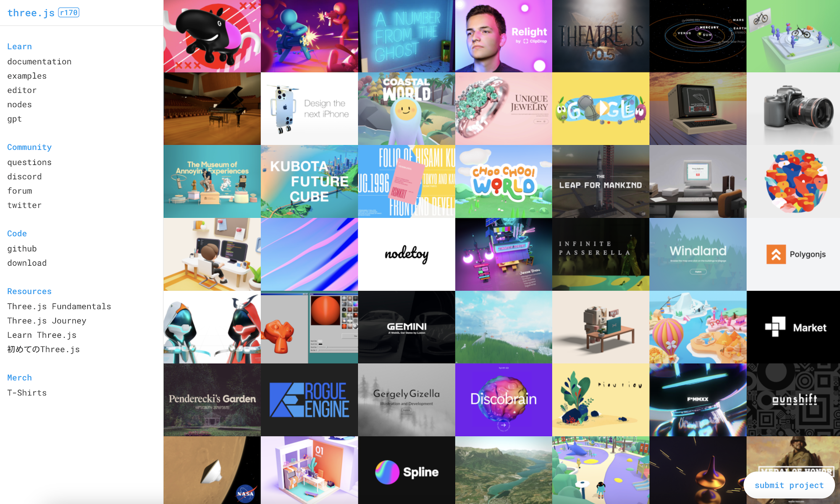The width and height of the screenshot is (840, 504).
Task: Click the Spline project thumbnail
Action: [x=407, y=470]
